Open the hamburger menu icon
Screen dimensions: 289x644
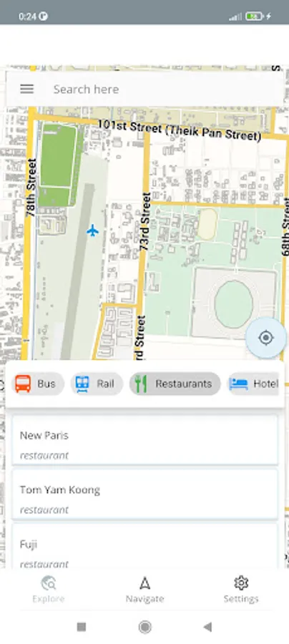[27, 89]
